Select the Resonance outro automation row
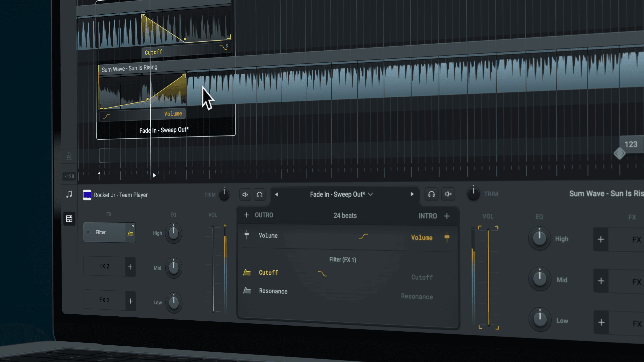644x362 pixels. point(273,291)
